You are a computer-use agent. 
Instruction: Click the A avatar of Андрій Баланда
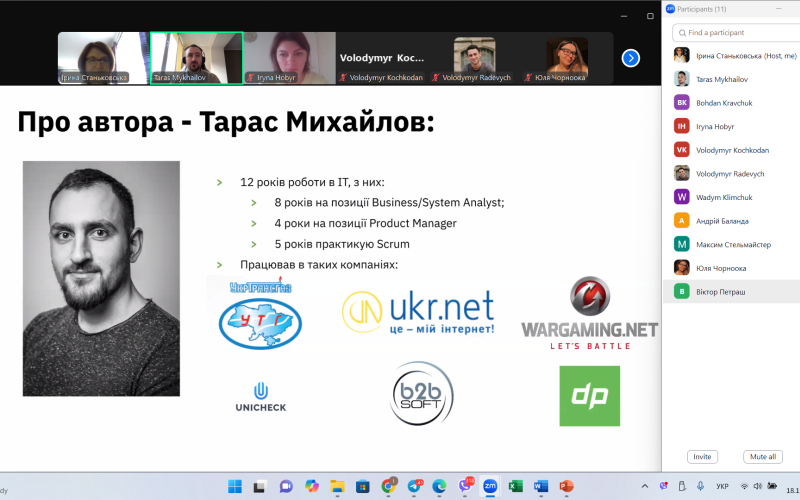(682, 220)
